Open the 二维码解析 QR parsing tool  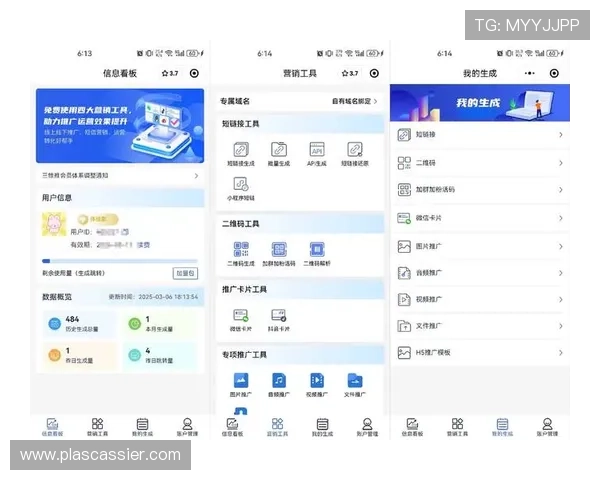click(317, 249)
